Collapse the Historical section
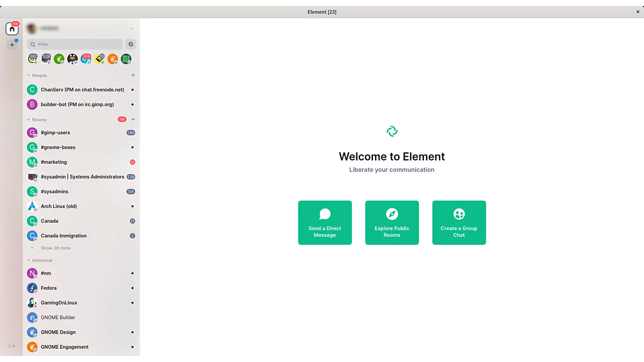 29,260
